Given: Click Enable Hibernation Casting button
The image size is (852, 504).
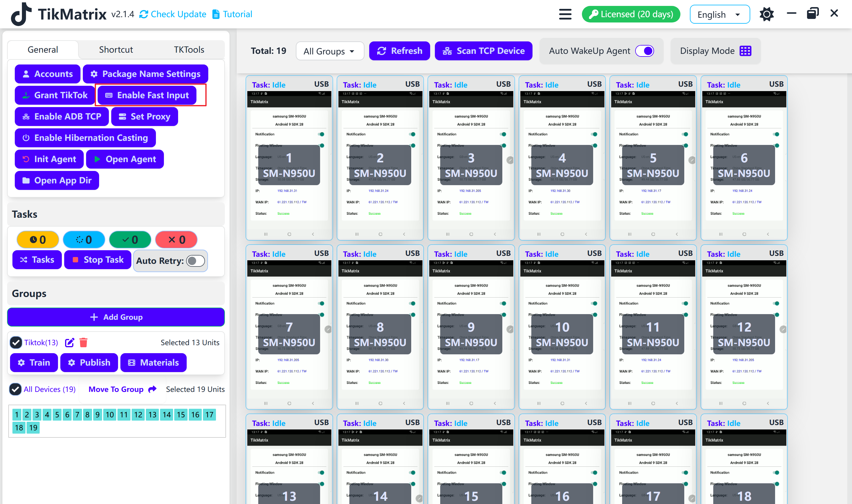Looking at the screenshot, I should tap(85, 138).
